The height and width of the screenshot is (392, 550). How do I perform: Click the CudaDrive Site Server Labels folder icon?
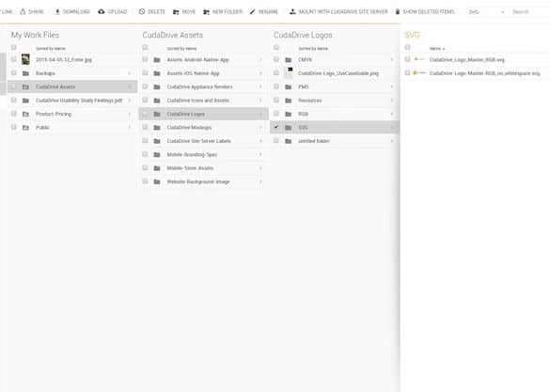[x=157, y=141]
